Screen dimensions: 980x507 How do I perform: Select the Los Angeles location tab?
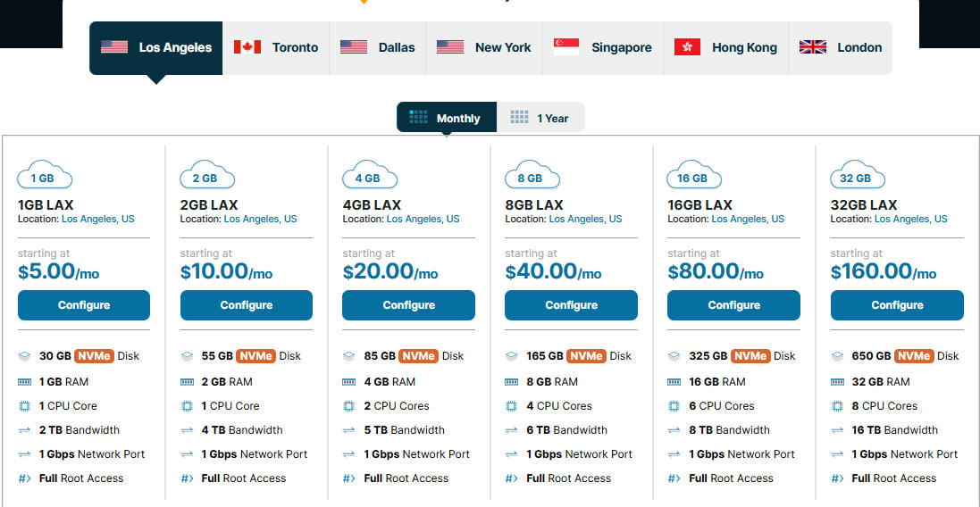coord(155,48)
